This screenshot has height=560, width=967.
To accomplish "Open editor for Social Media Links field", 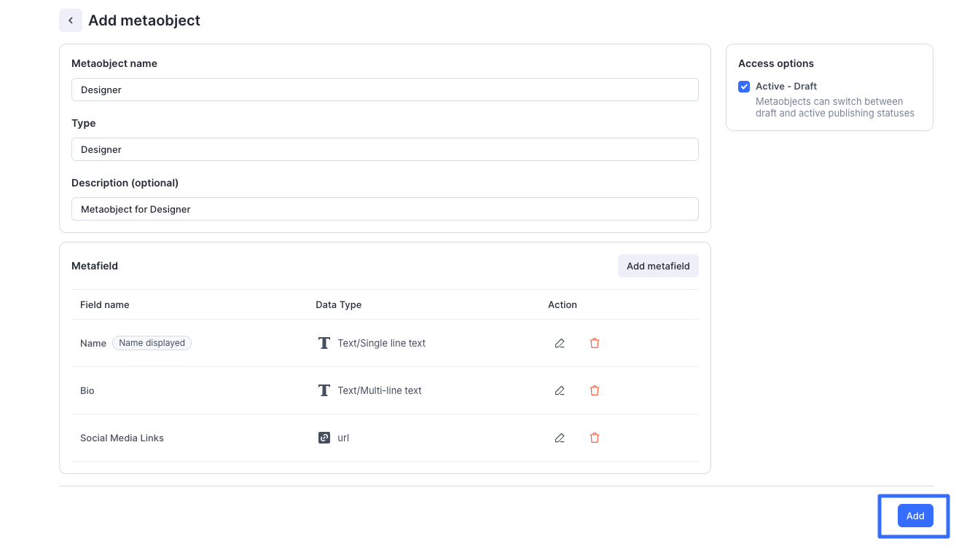I will [560, 438].
